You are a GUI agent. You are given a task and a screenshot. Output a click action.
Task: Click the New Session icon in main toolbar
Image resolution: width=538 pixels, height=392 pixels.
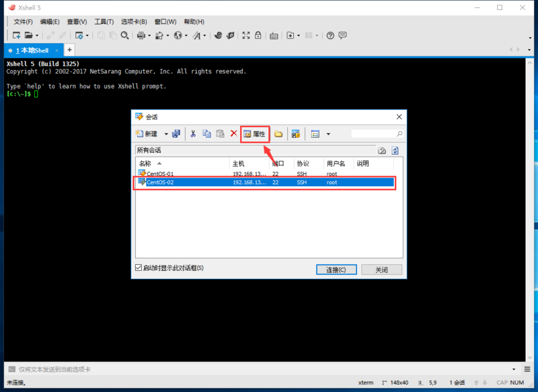tap(16, 36)
